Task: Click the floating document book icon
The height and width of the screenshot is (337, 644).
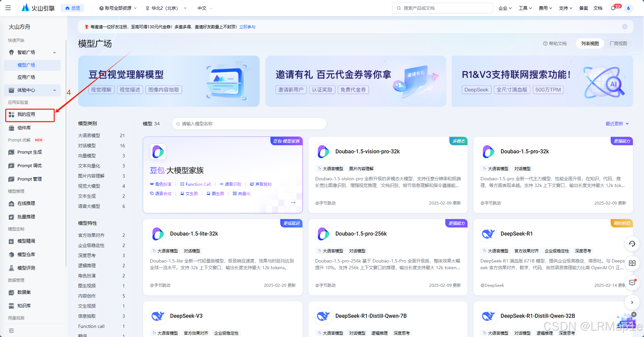Action: [632, 263]
